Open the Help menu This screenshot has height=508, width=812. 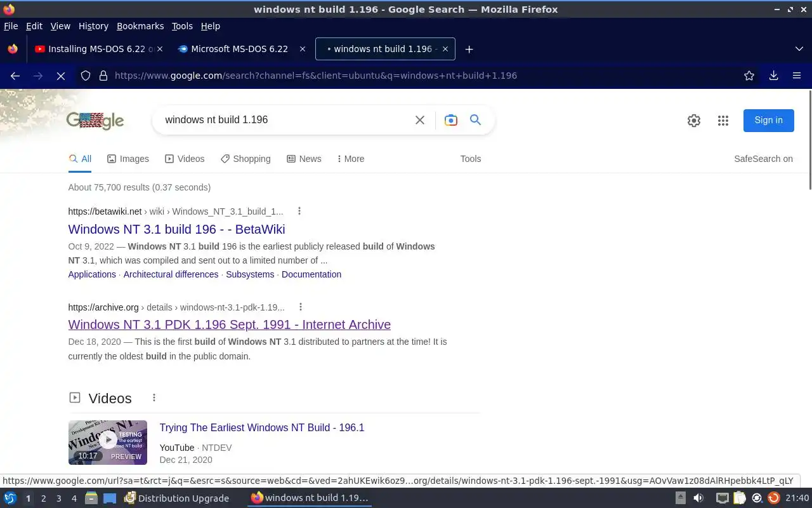click(210, 26)
